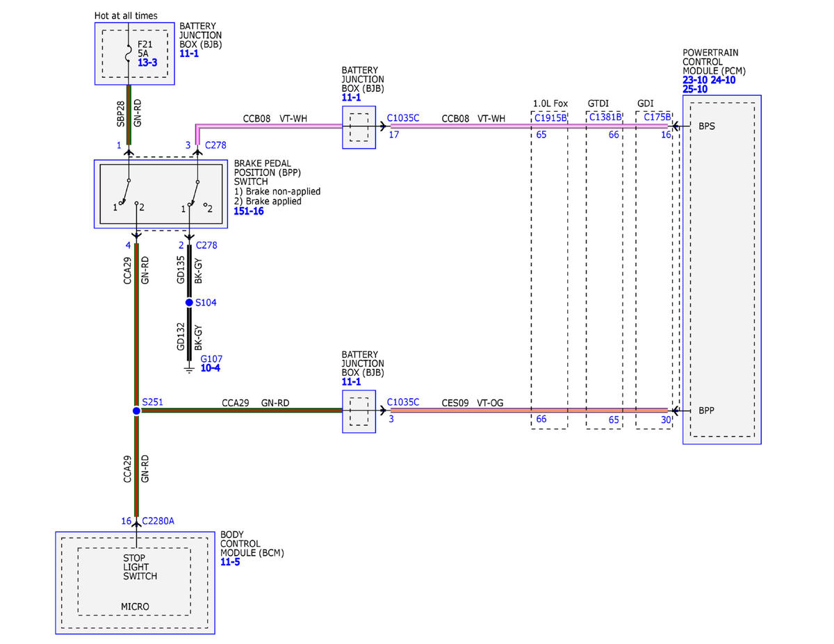
Task: Click the upper Battery Junction Box connector symbol
Action: click(359, 127)
